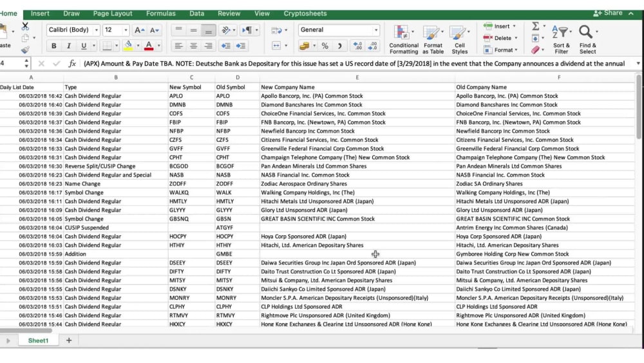Click the Cut scissors icon
Screen dimensions: 644x363
[25, 26]
